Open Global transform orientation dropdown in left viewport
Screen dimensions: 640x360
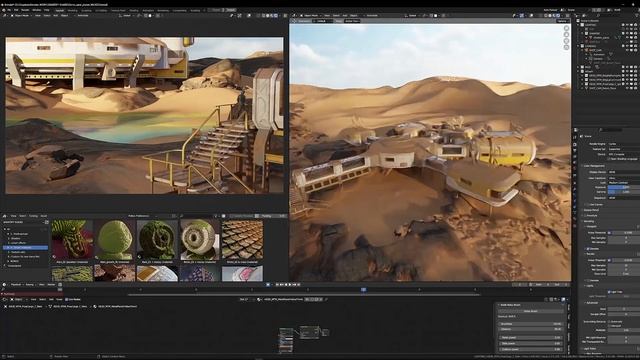coord(127,16)
